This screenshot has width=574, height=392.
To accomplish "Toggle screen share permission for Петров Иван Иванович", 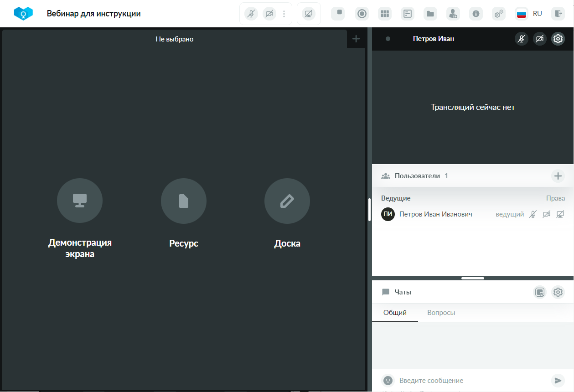I will click(x=560, y=214).
